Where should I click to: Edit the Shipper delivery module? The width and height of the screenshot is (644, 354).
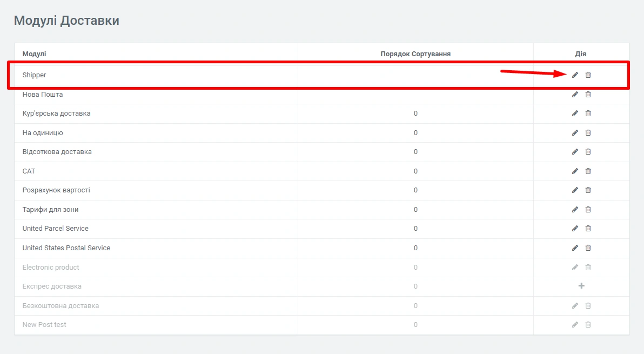pos(575,75)
